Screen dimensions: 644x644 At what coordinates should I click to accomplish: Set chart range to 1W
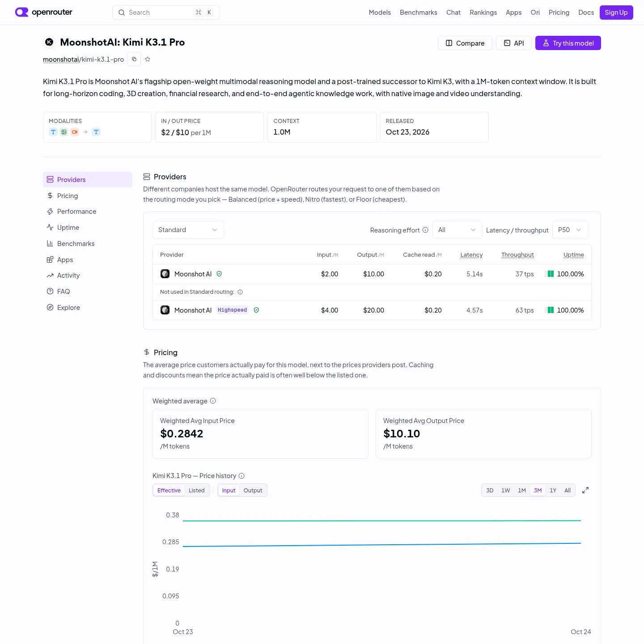tap(506, 490)
